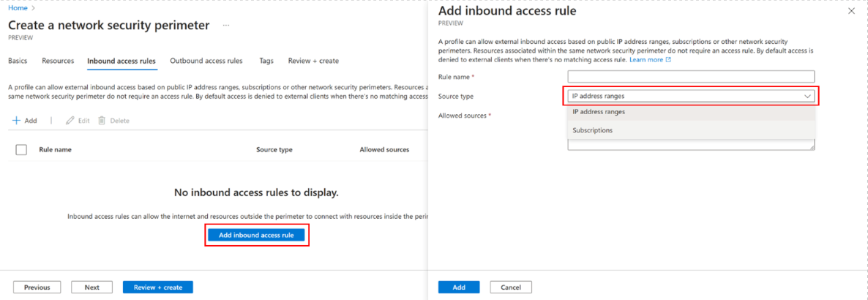Click the Next button
Screen dimensions: 868x300
tap(92, 288)
